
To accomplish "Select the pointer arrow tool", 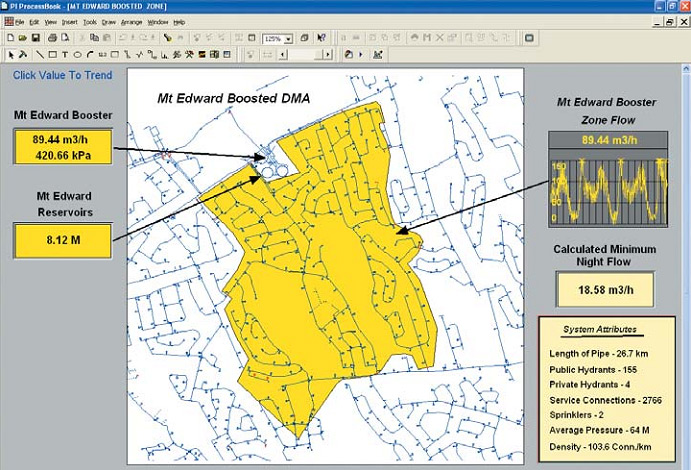I will pos(11,55).
